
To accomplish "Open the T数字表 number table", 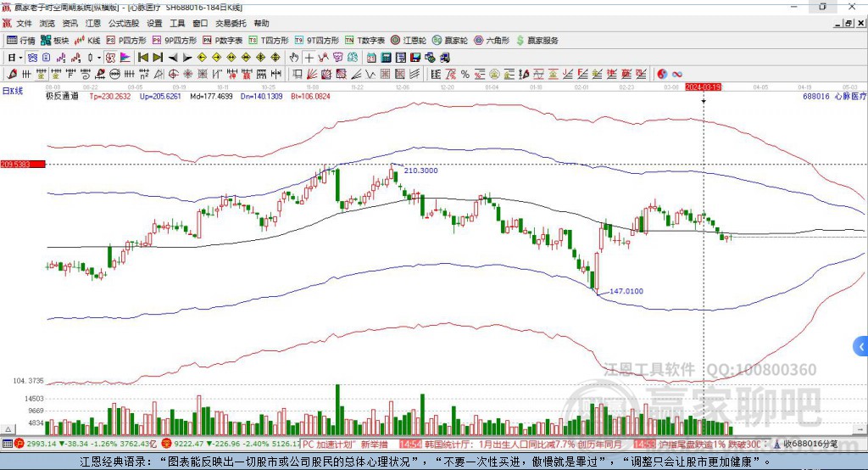I will coord(364,41).
